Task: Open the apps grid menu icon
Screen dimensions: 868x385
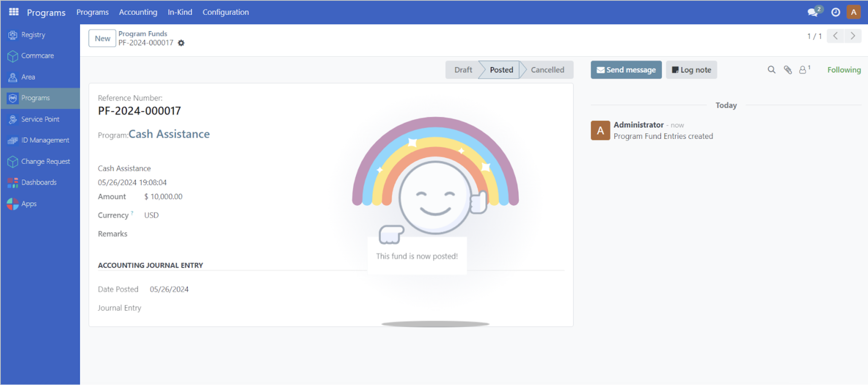Action: 14,12
